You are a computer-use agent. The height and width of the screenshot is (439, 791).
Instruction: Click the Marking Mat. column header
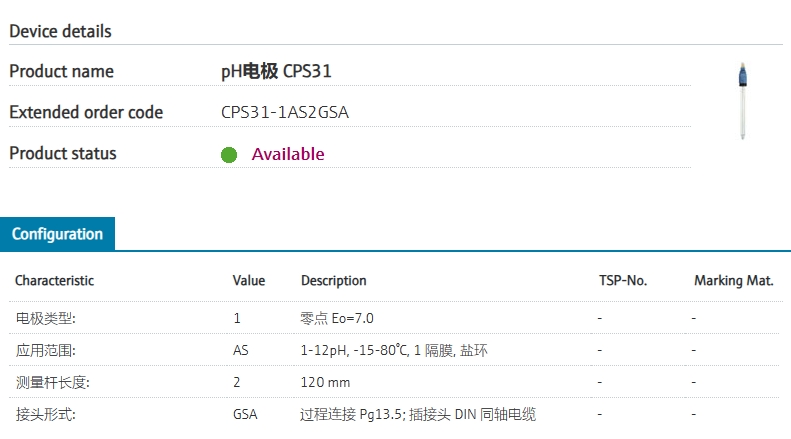pyautogui.click(x=733, y=281)
